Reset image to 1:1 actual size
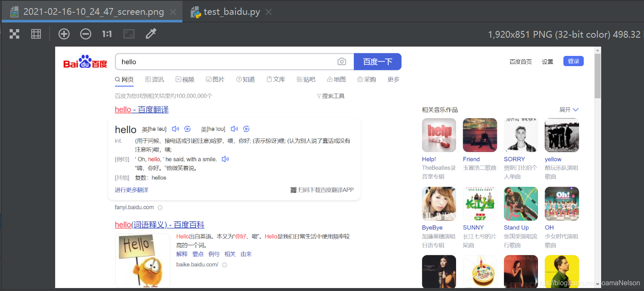 pyautogui.click(x=106, y=34)
